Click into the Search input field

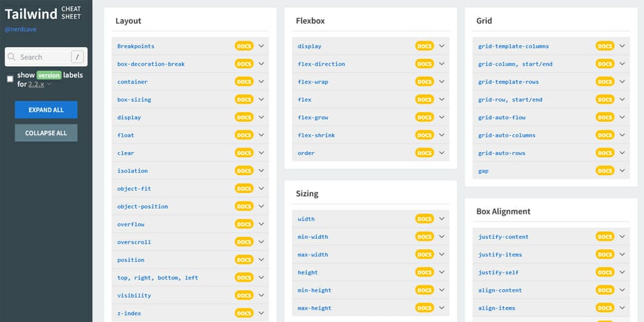pos(44,57)
